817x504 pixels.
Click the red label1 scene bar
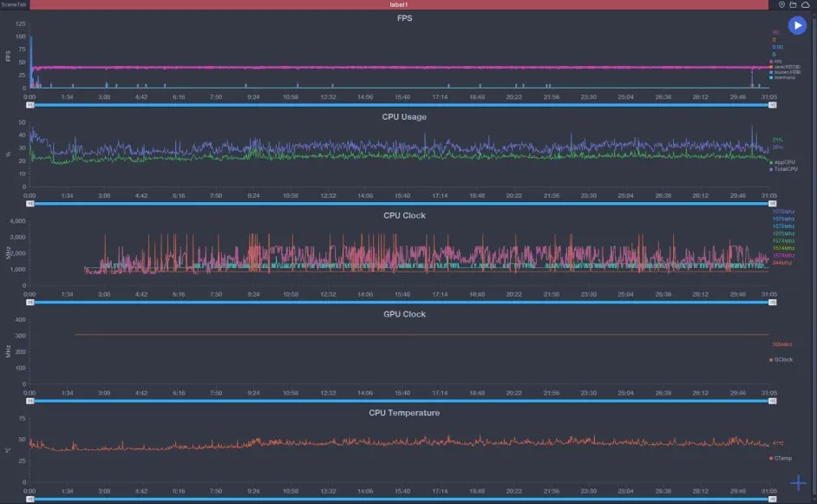pos(399,4)
